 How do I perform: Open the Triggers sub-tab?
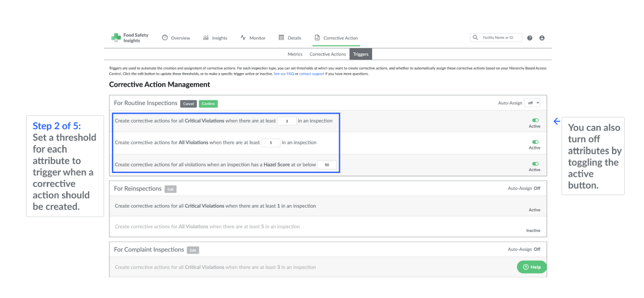(x=360, y=54)
